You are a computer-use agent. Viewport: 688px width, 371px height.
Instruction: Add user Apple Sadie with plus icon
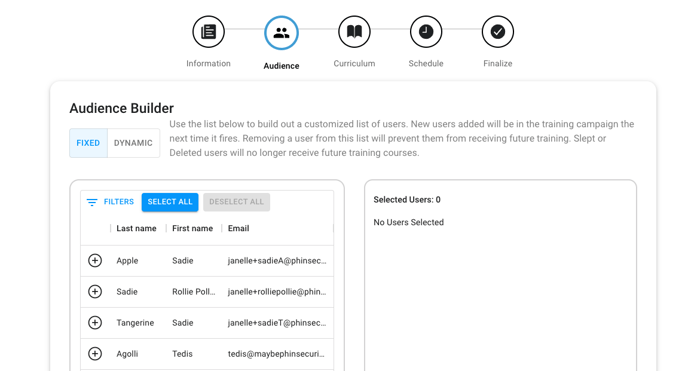95,260
